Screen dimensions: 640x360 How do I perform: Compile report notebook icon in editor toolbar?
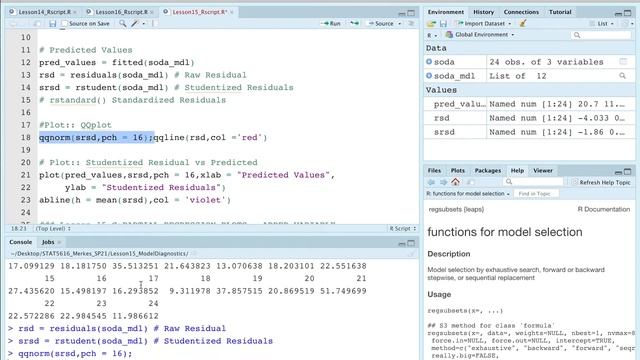tap(154, 24)
